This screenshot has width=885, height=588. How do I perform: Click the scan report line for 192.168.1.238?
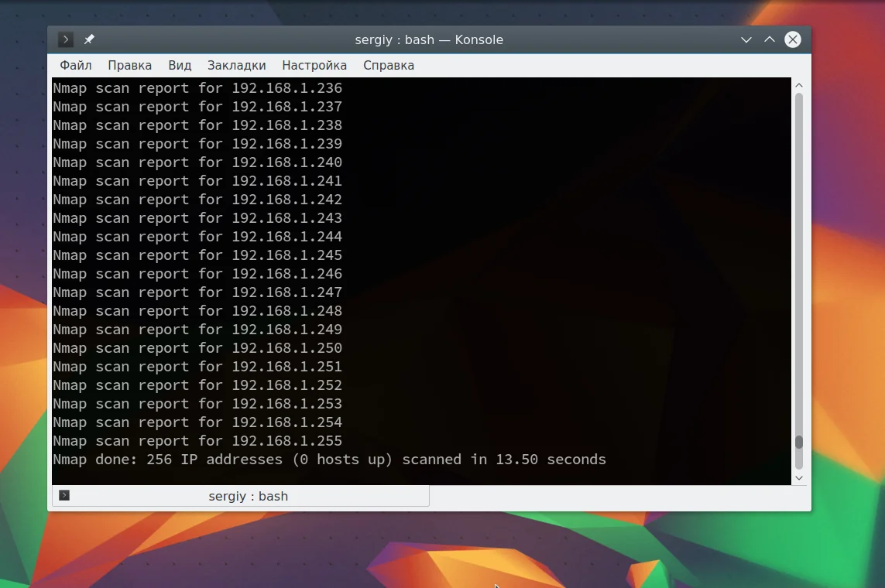point(197,125)
